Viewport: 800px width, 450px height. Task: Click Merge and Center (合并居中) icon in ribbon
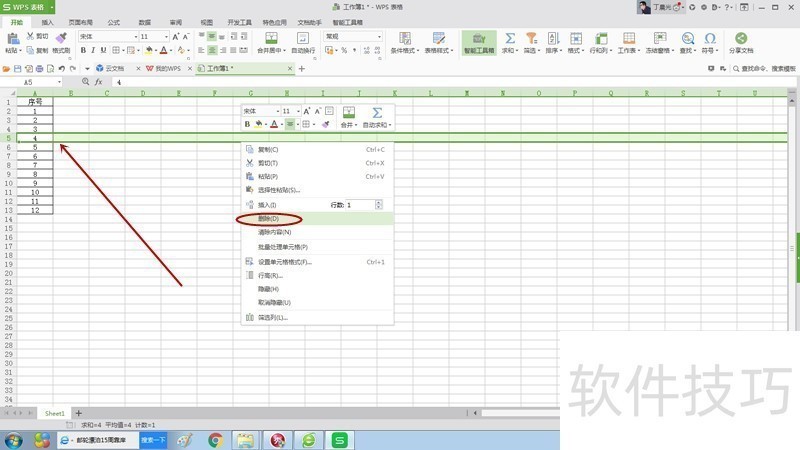click(x=271, y=38)
